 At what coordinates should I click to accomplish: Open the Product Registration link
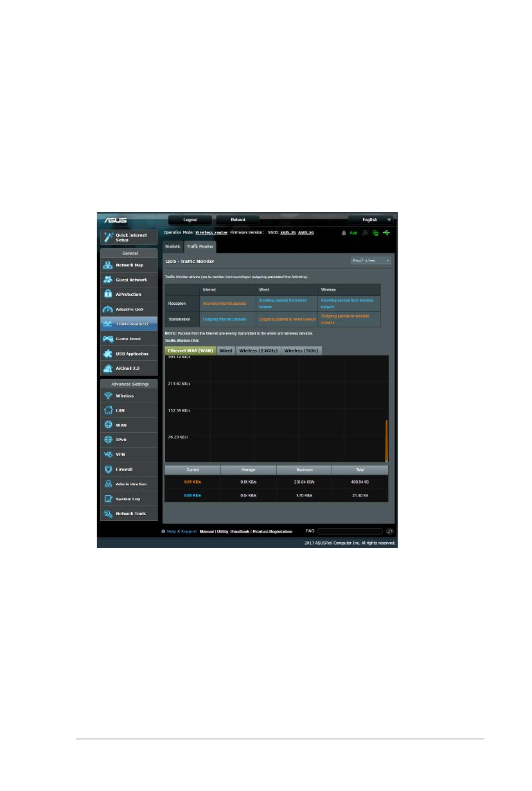pos(272,531)
